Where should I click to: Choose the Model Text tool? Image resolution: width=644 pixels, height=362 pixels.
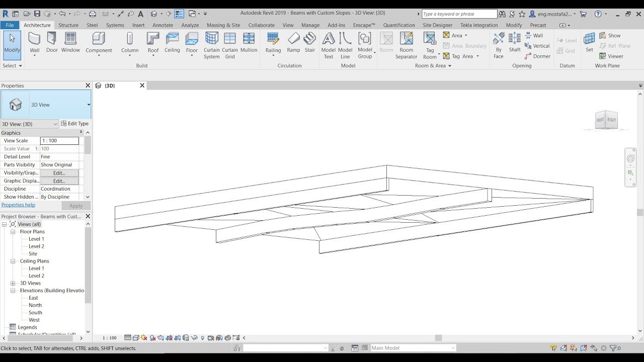click(329, 45)
